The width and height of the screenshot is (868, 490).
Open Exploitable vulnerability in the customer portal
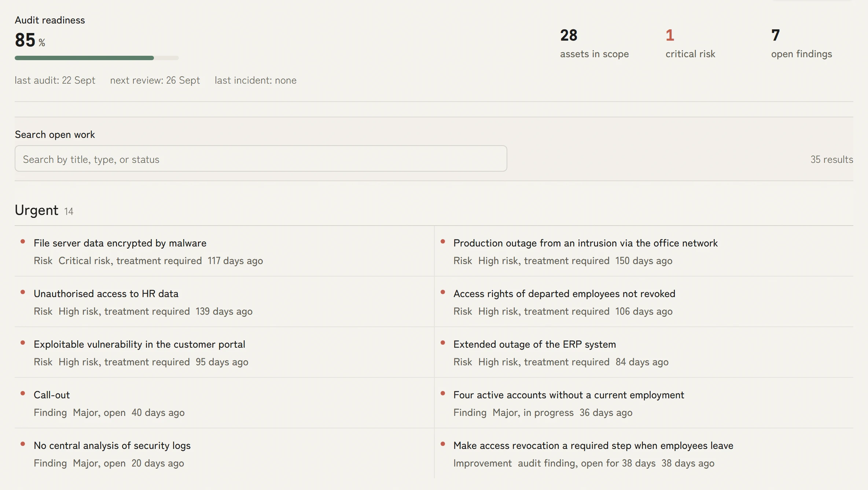pyautogui.click(x=224, y=352)
